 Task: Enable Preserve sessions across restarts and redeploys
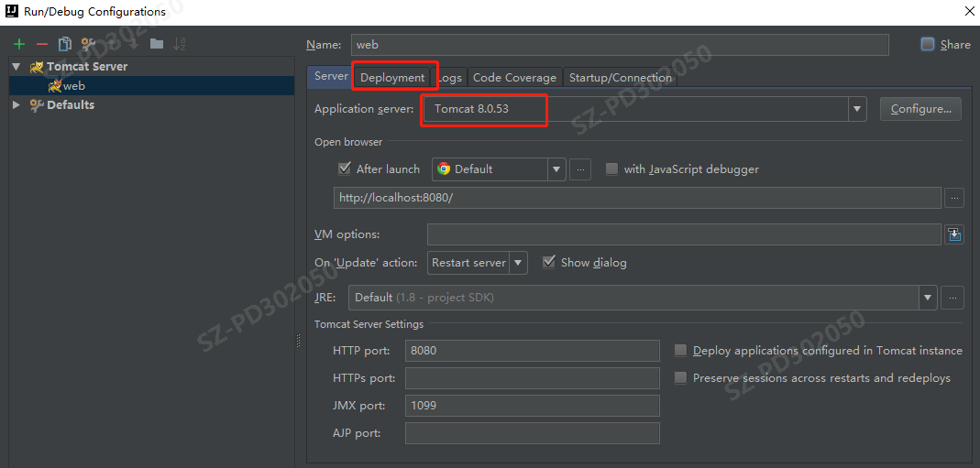pyautogui.click(x=680, y=378)
